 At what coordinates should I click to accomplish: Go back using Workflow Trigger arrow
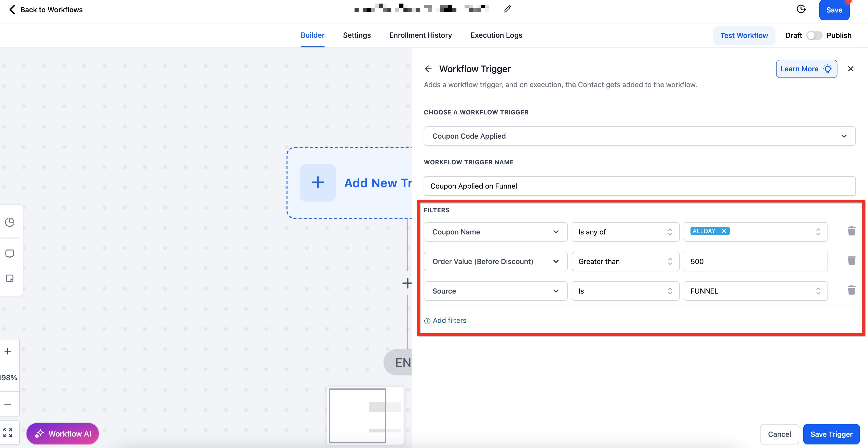click(x=428, y=69)
